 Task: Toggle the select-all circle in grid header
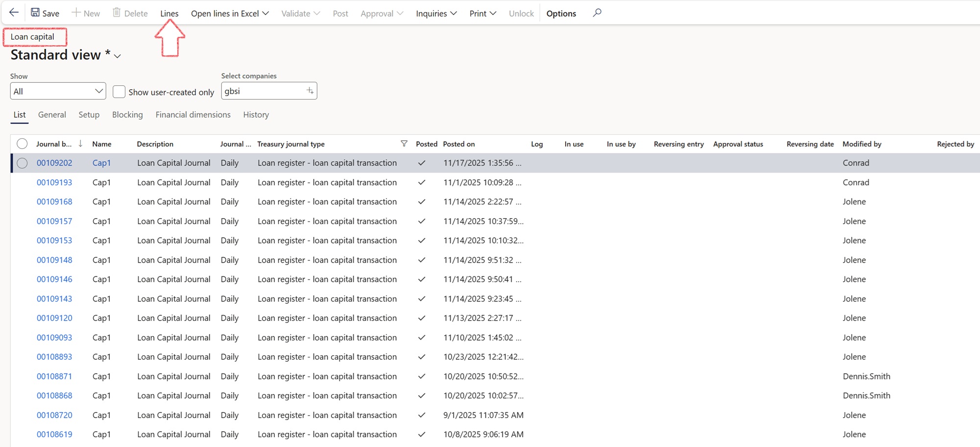pos(22,144)
